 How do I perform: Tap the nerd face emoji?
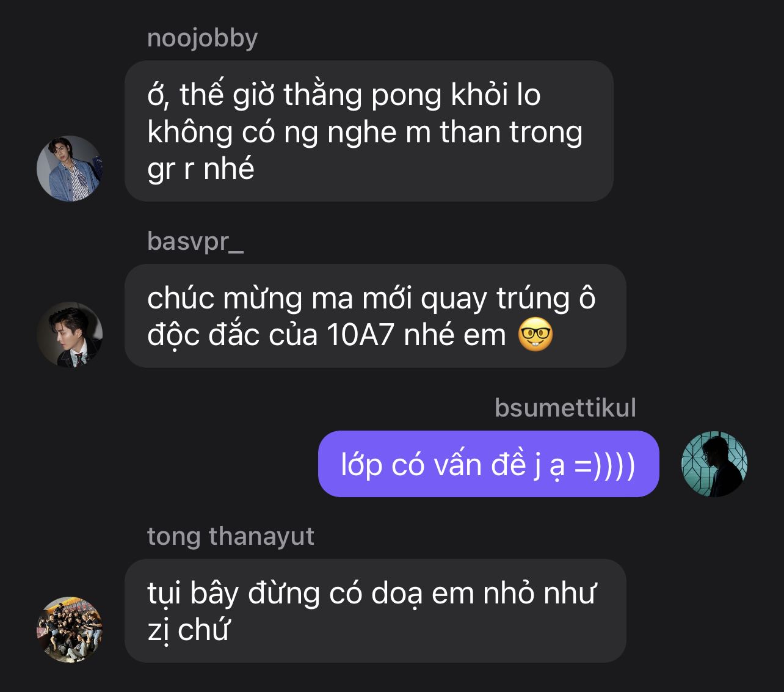pos(535,335)
